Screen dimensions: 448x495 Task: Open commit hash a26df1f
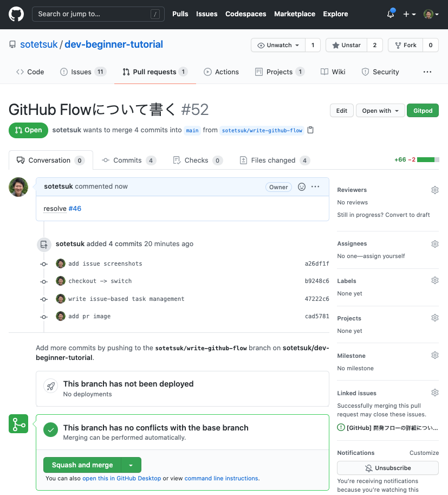click(x=317, y=263)
